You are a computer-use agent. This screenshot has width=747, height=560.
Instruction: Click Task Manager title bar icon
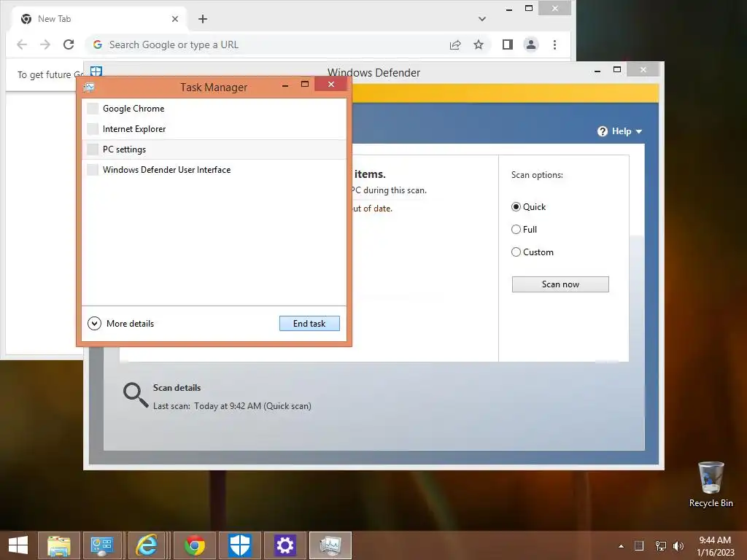point(89,87)
